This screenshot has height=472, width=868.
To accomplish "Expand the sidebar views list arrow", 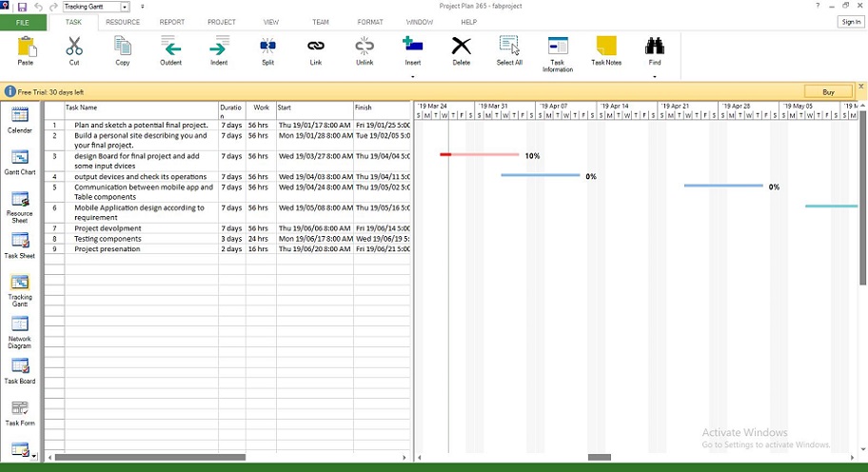I will [x=34, y=457].
